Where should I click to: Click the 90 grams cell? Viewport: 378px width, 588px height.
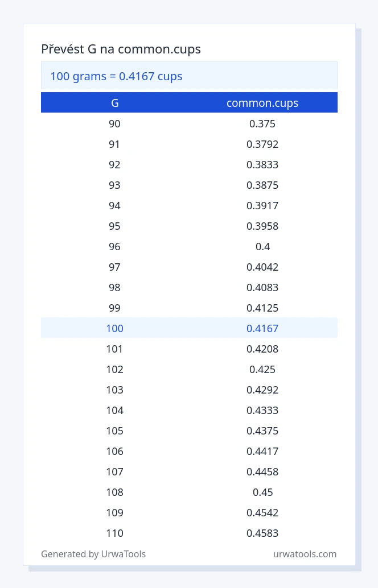(x=114, y=123)
